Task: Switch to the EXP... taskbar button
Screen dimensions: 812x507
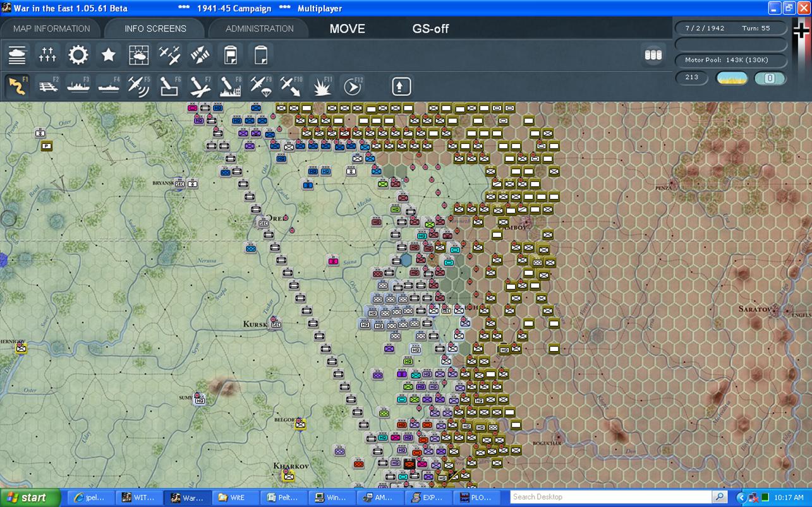Action: coord(428,498)
